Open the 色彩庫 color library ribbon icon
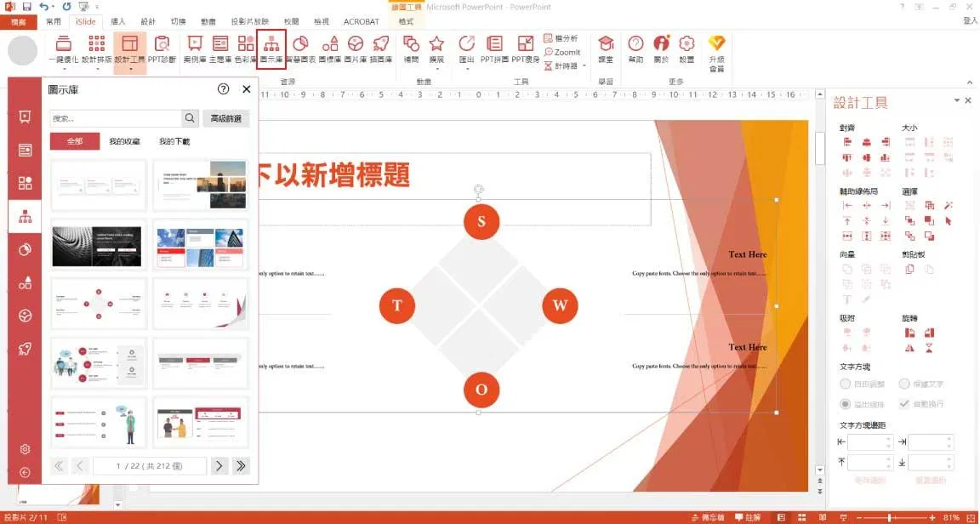The width and height of the screenshot is (980, 524). pyautogui.click(x=246, y=49)
